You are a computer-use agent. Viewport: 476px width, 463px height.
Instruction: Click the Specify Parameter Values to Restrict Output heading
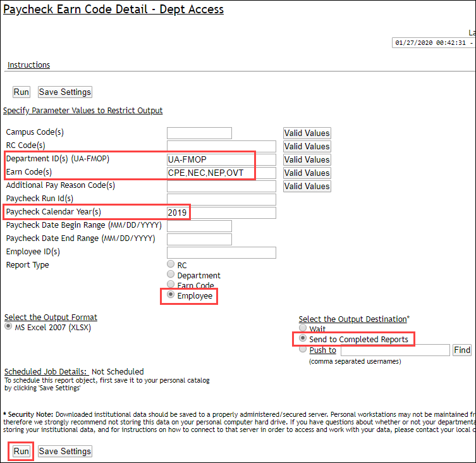click(83, 110)
